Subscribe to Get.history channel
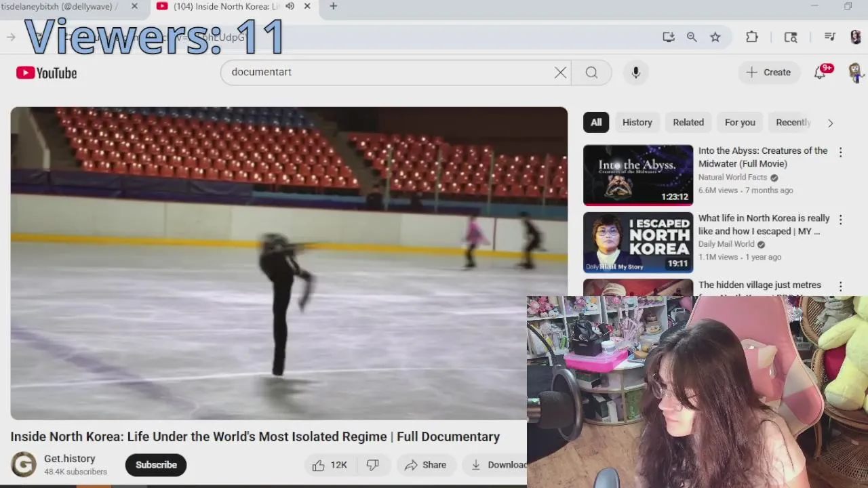This screenshot has height=488, width=868. [x=156, y=465]
